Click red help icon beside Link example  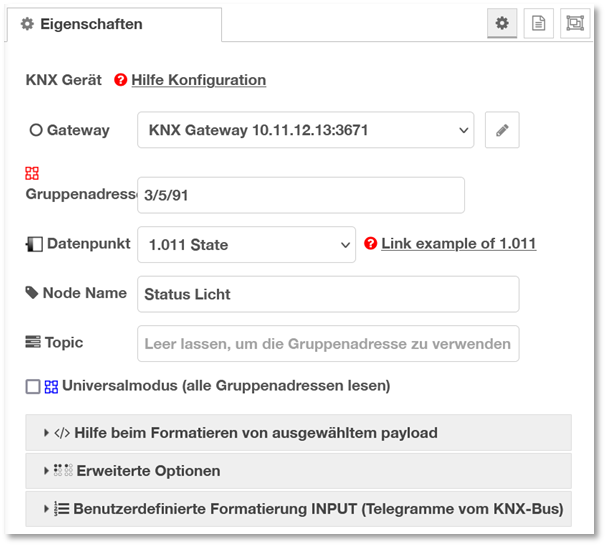(371, 243)
